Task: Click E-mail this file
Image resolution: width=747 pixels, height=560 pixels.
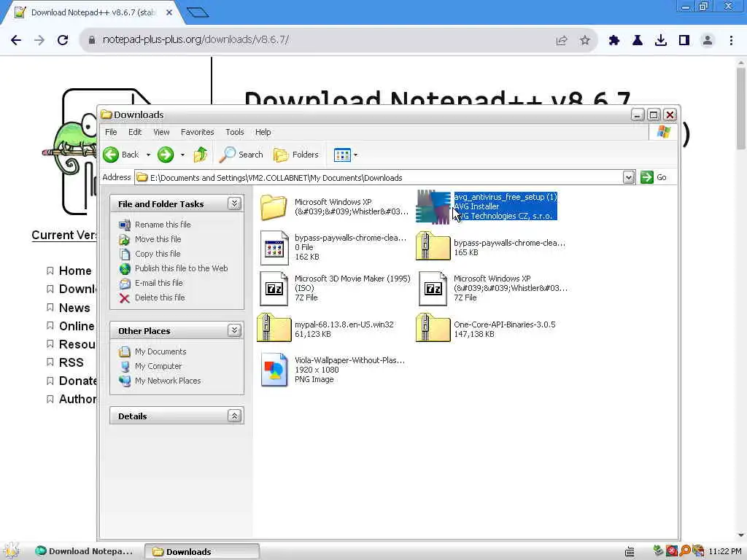Action: [x=158, y=283]
